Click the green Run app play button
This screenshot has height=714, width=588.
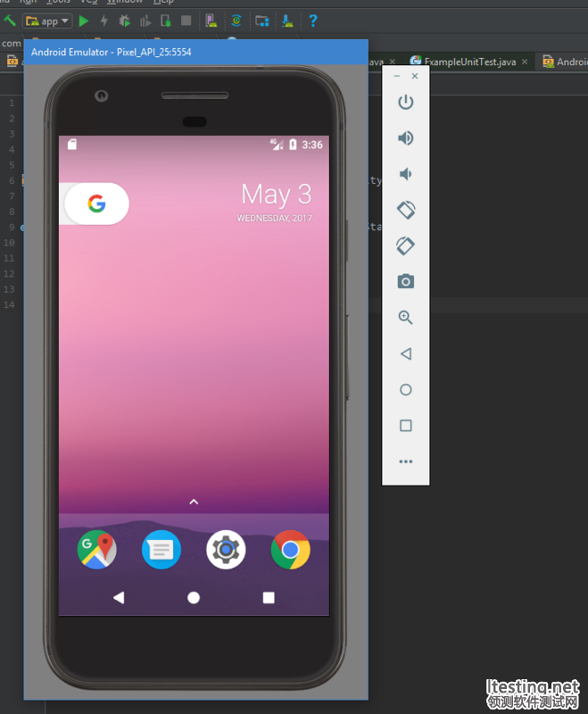(84, 21)
